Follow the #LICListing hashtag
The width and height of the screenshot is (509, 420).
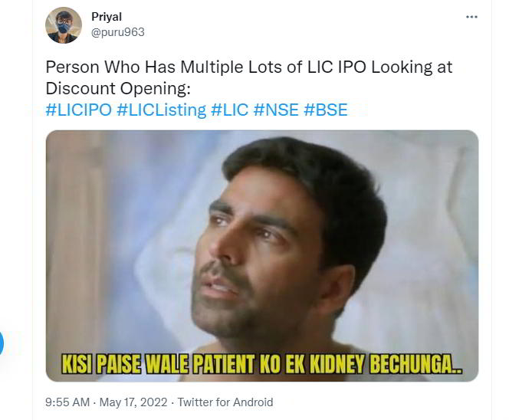click(x=161, y=110)
